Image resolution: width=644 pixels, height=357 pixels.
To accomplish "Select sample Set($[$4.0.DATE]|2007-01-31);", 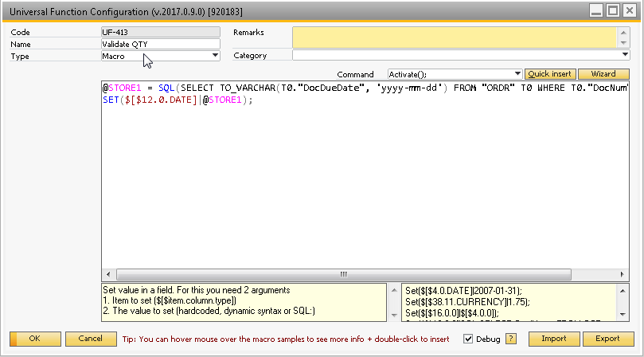I will (x=464, y=291).
